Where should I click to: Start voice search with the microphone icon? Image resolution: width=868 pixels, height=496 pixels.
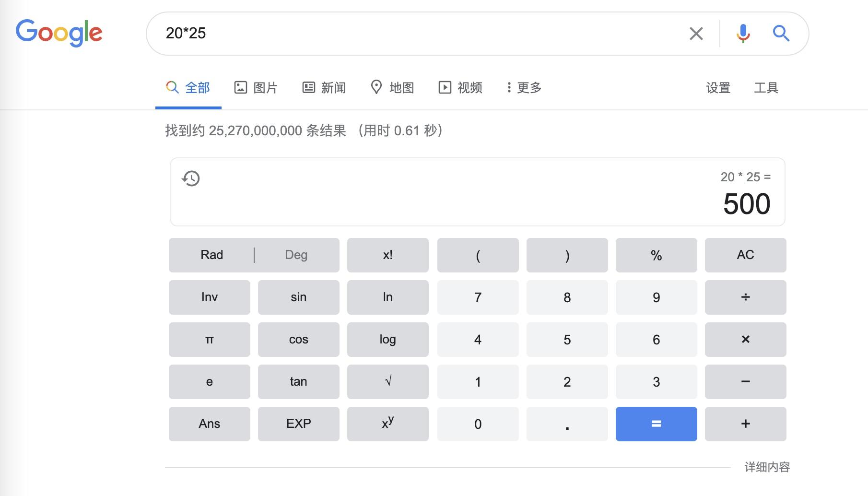point(743,34)
